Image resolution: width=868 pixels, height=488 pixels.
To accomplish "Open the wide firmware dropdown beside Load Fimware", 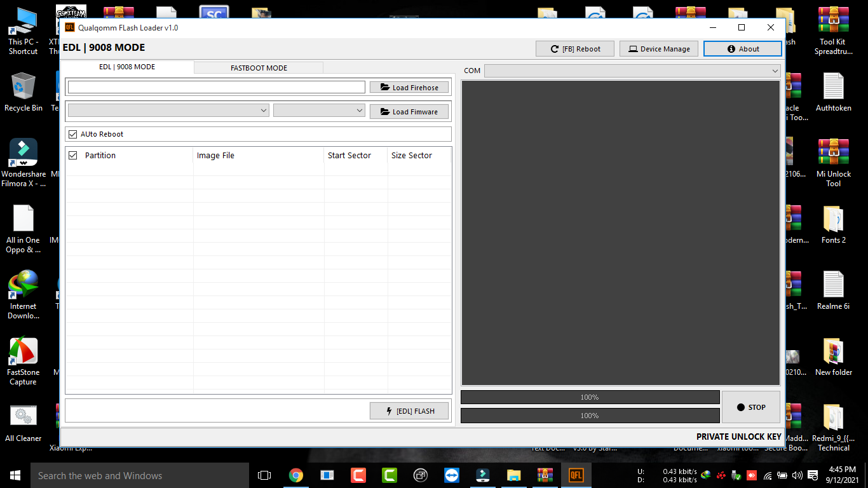I will coord(168,111).
